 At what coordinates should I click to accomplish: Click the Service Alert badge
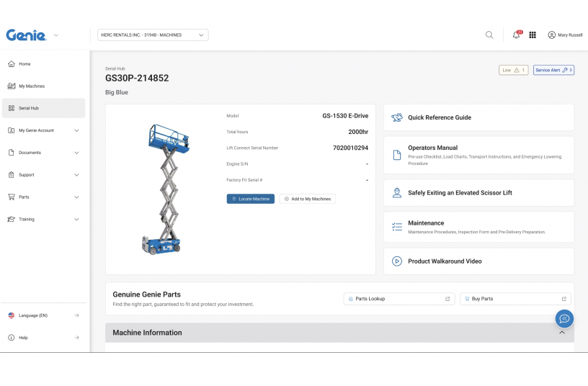point(553,70)
